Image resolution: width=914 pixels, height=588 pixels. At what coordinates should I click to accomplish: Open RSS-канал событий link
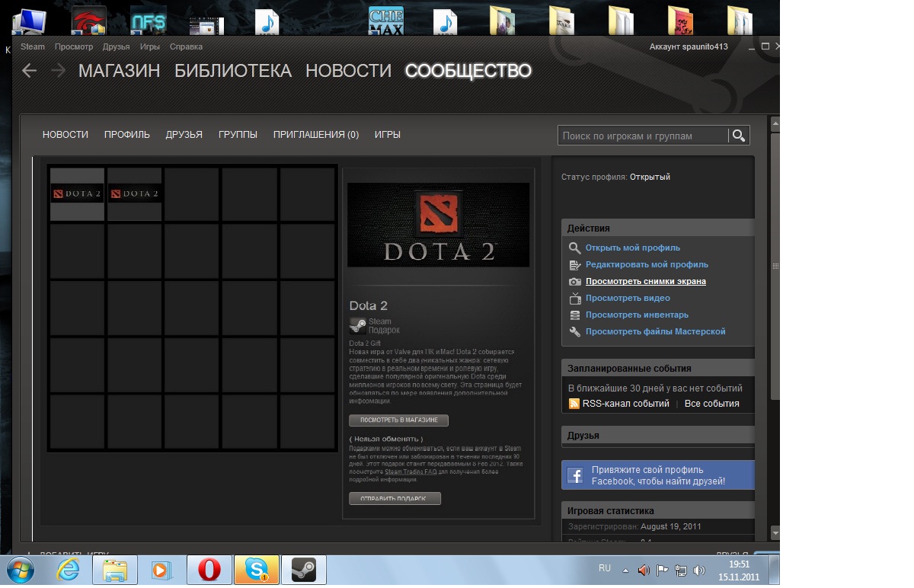pyautogui.click(x=626, y=404)
